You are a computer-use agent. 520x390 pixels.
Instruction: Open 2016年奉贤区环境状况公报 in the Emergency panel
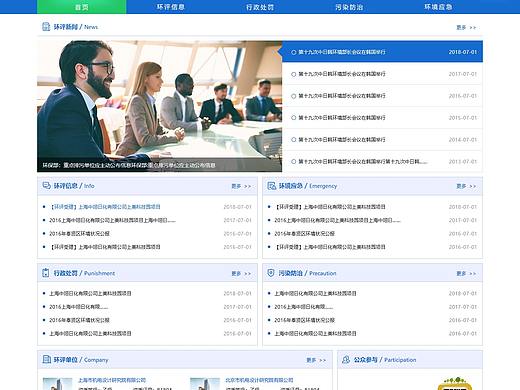pos(304,233)
